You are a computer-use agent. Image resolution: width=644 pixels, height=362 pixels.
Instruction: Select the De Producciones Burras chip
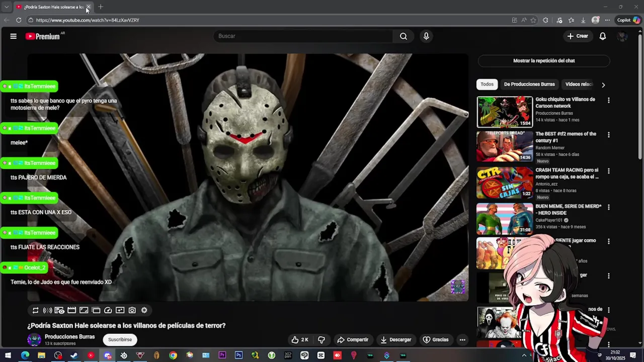tap(529, 84)
